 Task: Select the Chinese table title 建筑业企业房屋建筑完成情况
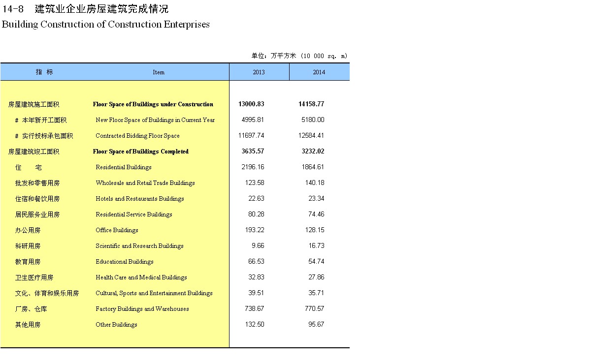(101, 9)
